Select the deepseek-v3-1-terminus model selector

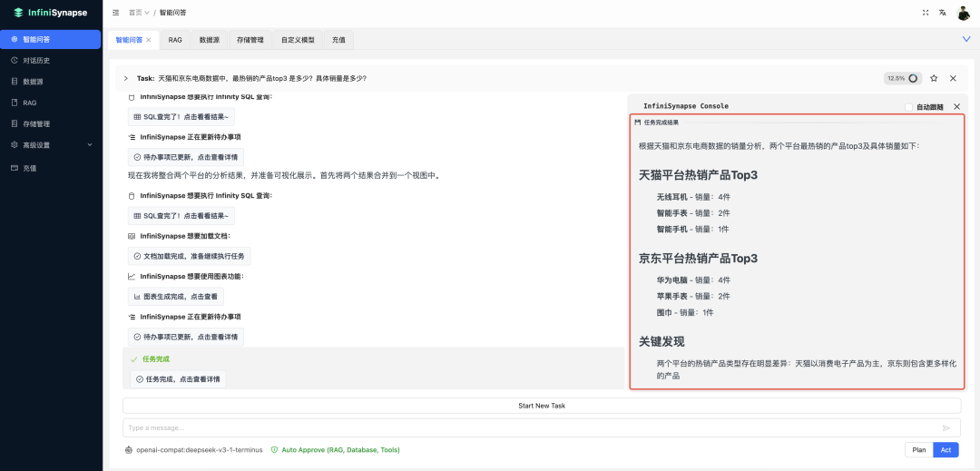coord(194,450)
